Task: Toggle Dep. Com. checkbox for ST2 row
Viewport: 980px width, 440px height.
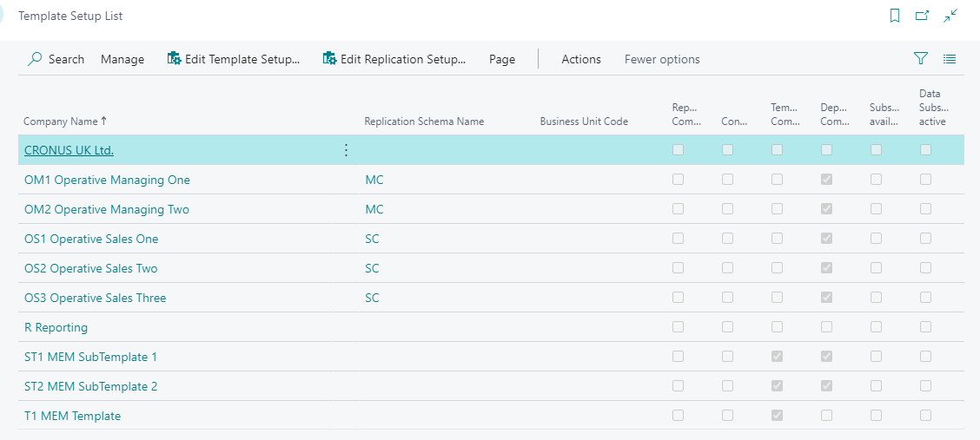Action: tap(826, 385)
